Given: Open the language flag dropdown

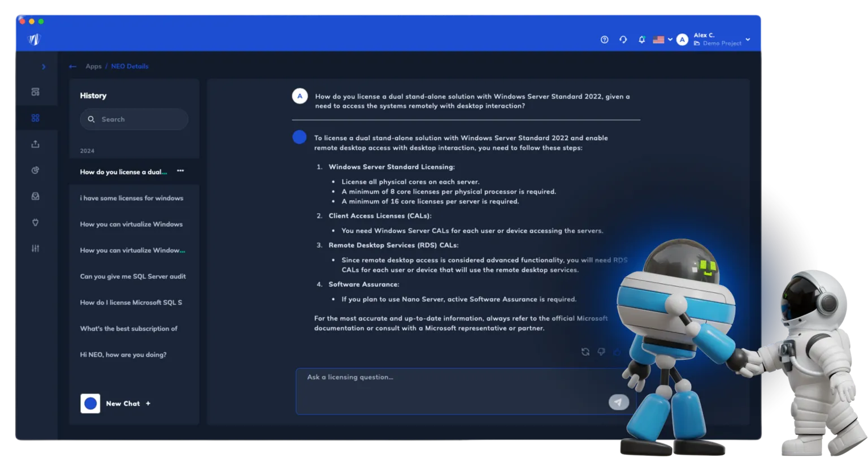Looking at the screenshot, I should 661,40.
